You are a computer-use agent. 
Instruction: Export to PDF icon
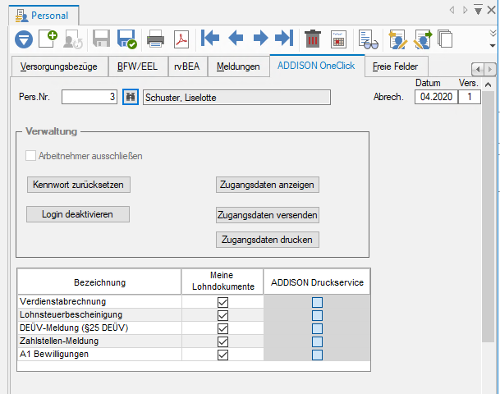[182, 39]
